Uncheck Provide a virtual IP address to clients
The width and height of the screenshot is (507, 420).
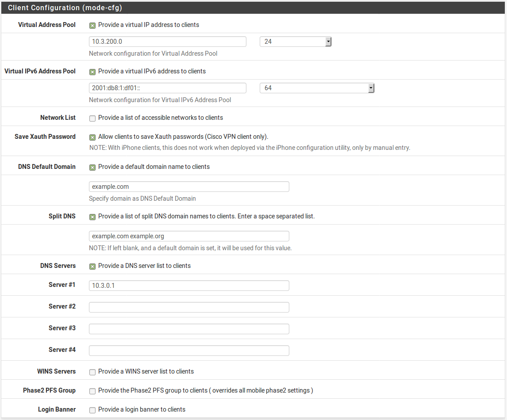coord(92,25)
